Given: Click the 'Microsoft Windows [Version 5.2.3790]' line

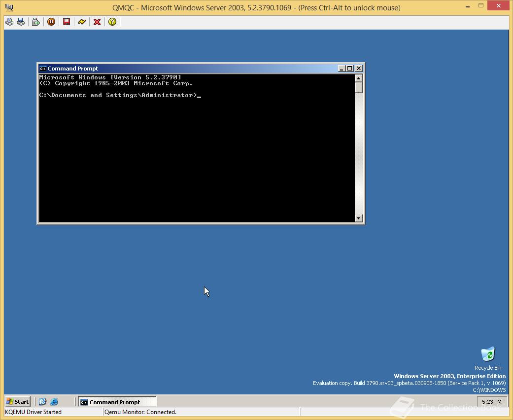Looking at the screenshot, I should click(x=110, y=77).
